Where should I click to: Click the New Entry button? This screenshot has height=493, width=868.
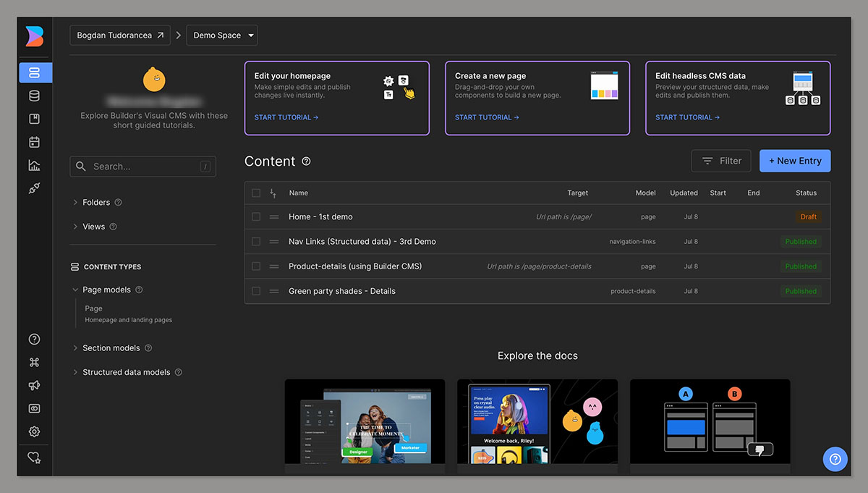click(x=794, y=161)
